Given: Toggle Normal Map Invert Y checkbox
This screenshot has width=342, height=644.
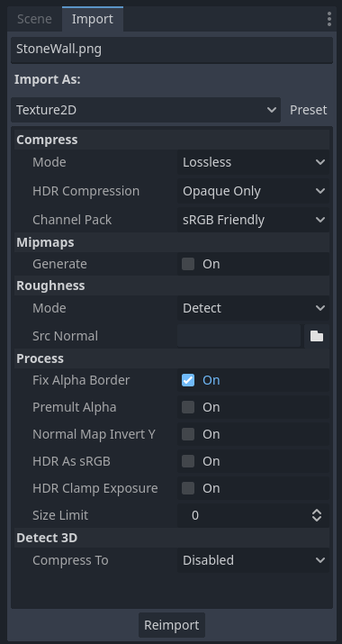Looking at the screenshot, I should point(188,434).
